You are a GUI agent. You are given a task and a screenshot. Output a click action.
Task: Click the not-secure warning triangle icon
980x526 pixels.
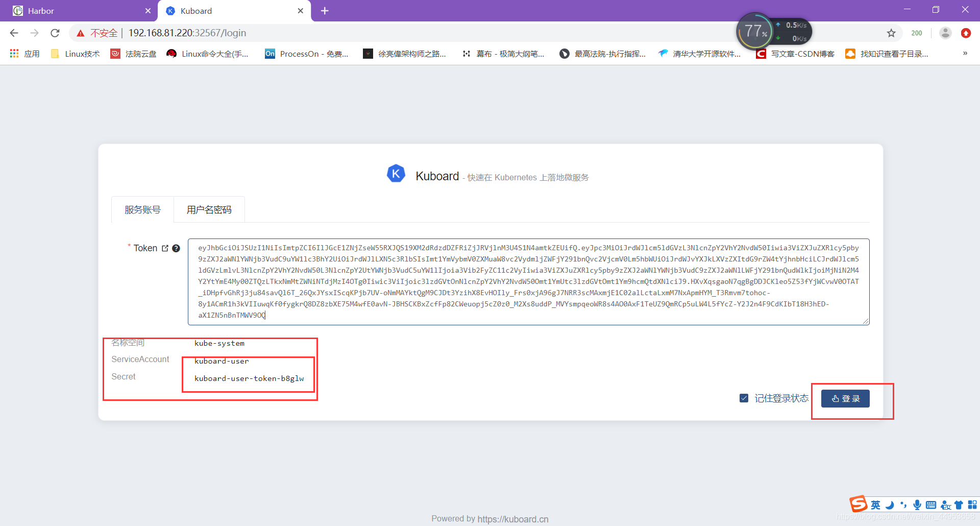(x=81, y=33)
